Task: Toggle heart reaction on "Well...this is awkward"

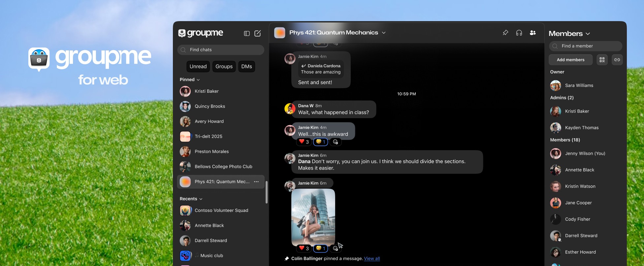Action: click(304, 142)
